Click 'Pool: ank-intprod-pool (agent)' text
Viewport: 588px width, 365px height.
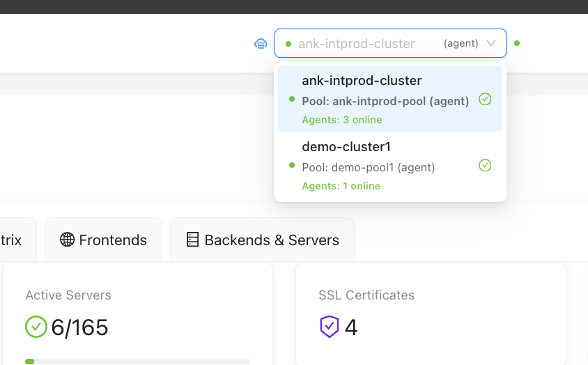(x=385, y=101)
